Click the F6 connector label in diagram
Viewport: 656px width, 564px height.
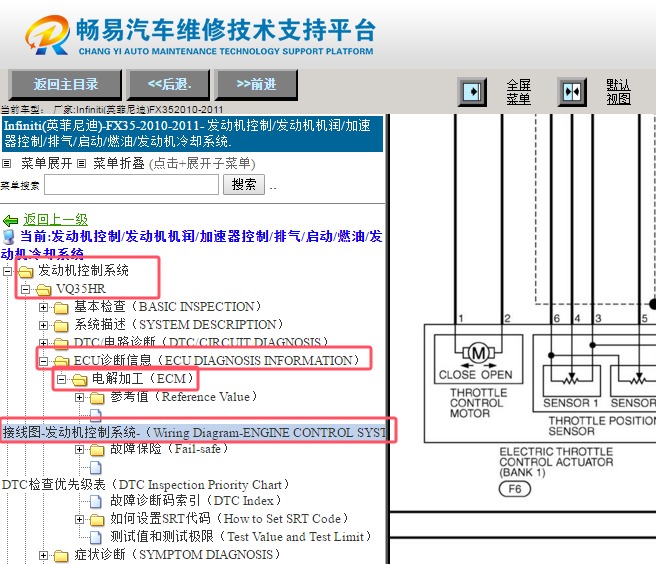(515, 489)
